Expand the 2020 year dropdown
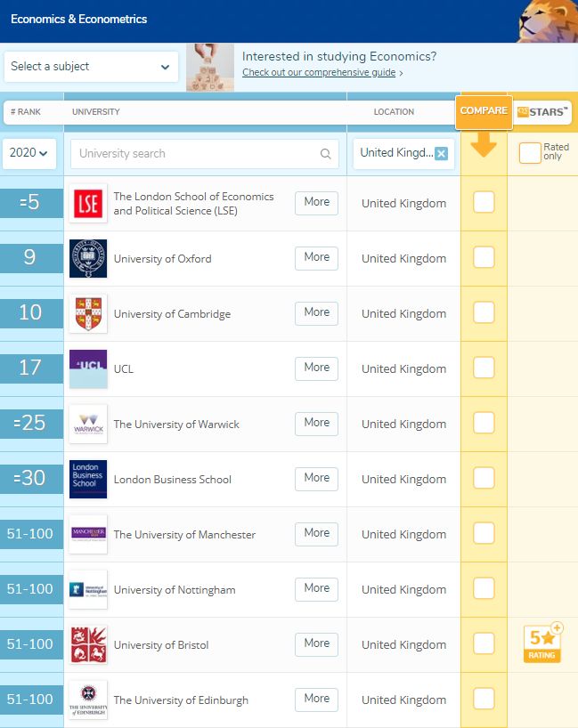The width and height of the screenshot is (578, 728). click(x=28, y=153)
